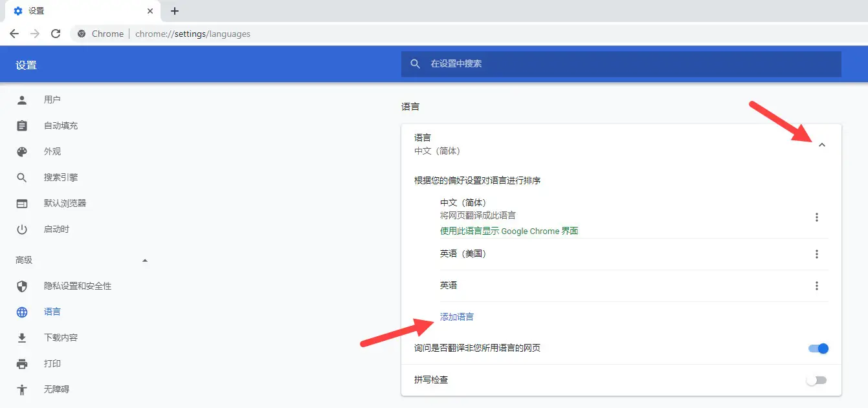Open the 启动时 settings section

[x=56, y=229]
